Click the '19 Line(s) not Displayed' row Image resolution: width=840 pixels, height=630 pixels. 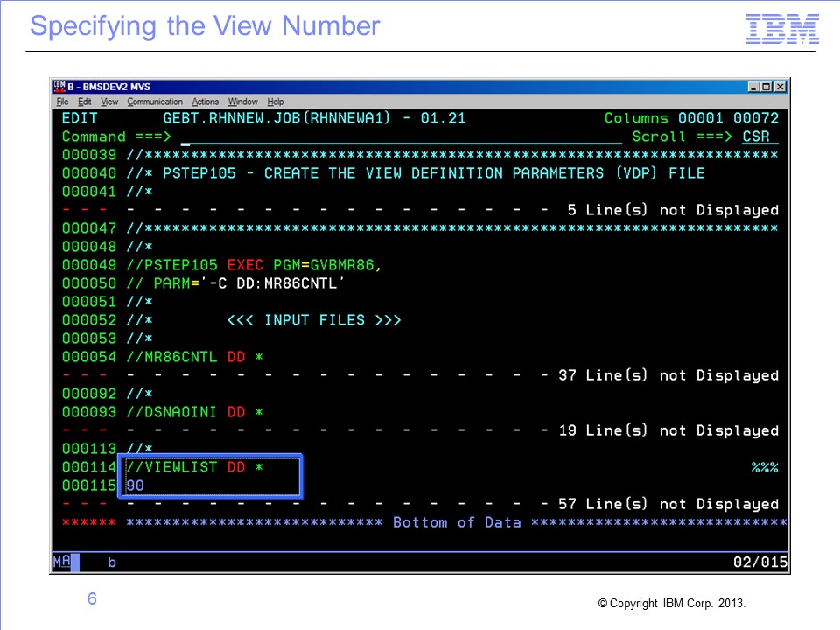pos(420,430)
